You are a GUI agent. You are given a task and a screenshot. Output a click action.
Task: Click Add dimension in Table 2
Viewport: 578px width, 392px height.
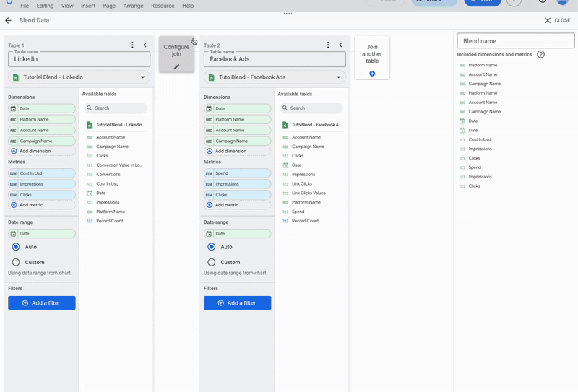pyautogui.click(x=238, y=151)
